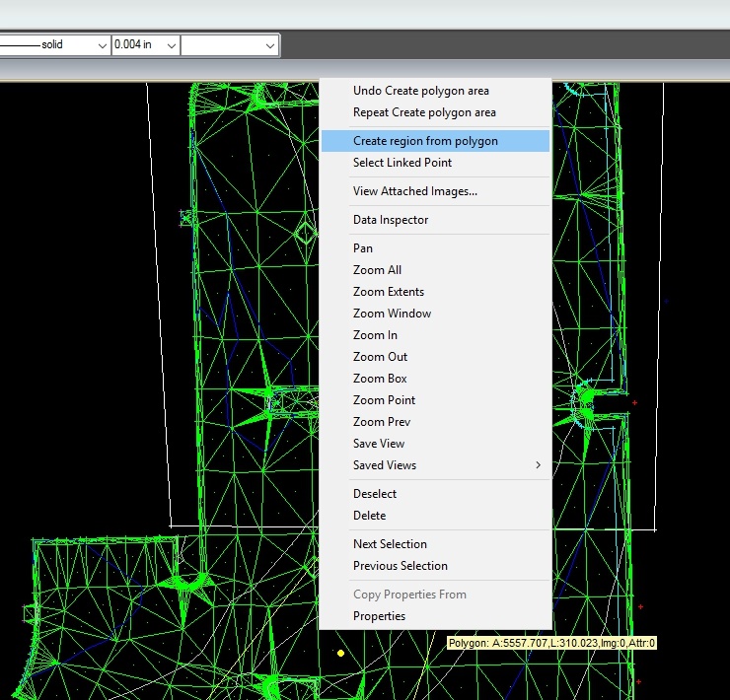730x700 pixels.
Task: Click Zoom In menu entry
Action: 375,335
